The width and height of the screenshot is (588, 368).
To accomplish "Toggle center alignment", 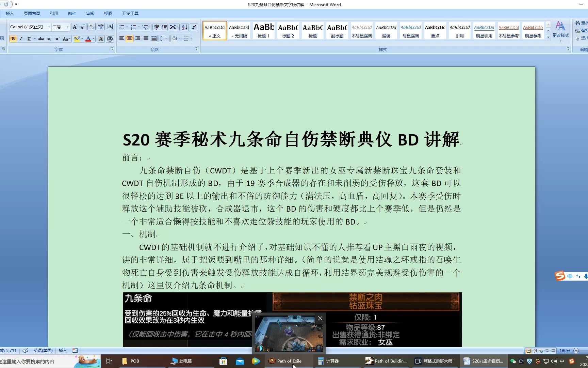I will point(130,39).
